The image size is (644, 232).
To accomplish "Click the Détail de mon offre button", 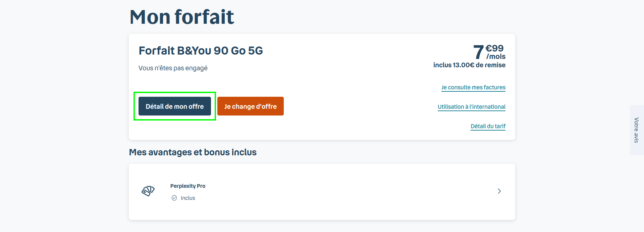I will pos(174,106).
